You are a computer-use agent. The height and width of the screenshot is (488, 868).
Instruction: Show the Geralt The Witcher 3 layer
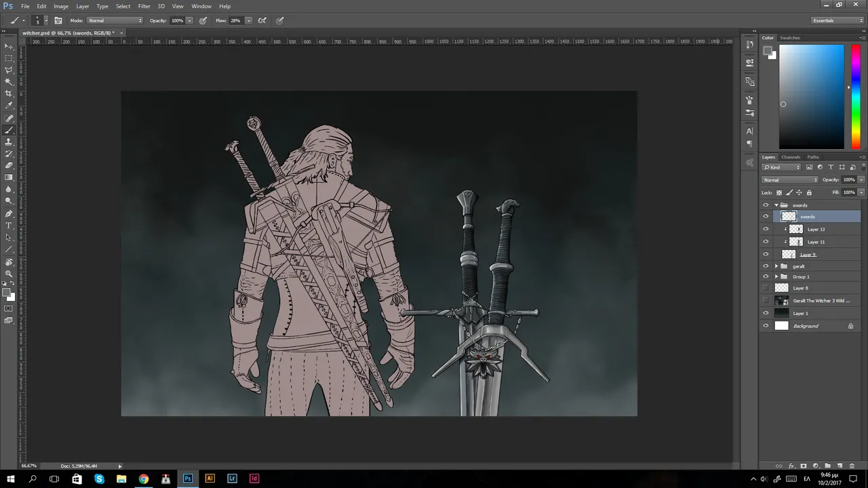pyautogui.click(x=766, y=300)
